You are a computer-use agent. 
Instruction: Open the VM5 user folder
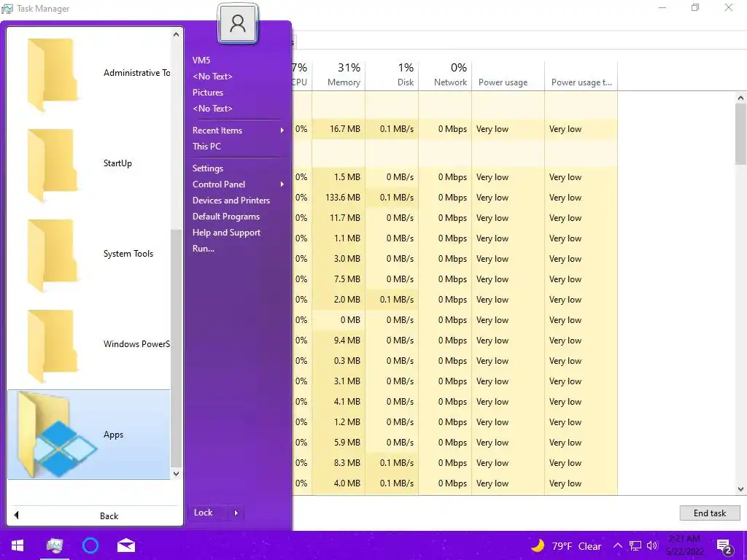[201, 60]
